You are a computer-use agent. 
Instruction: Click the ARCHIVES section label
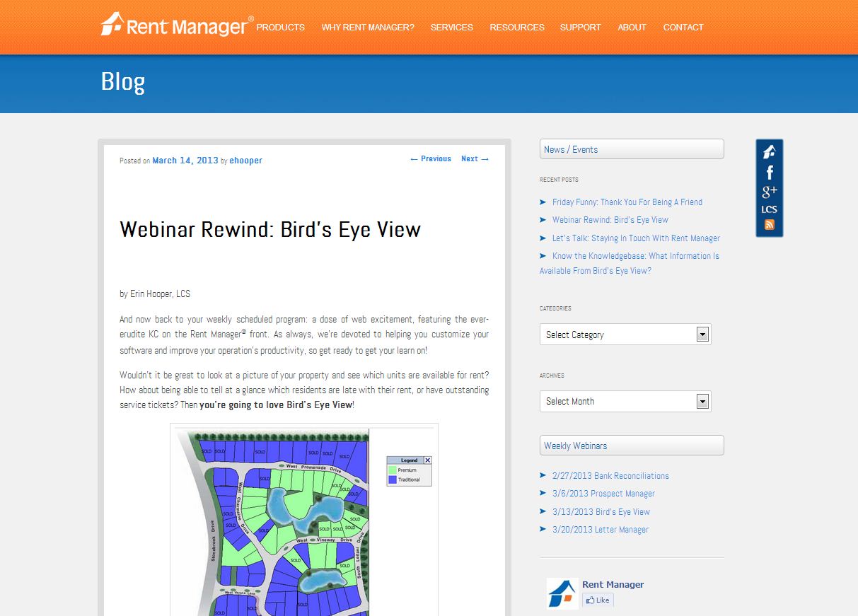[x=552, y=376]
